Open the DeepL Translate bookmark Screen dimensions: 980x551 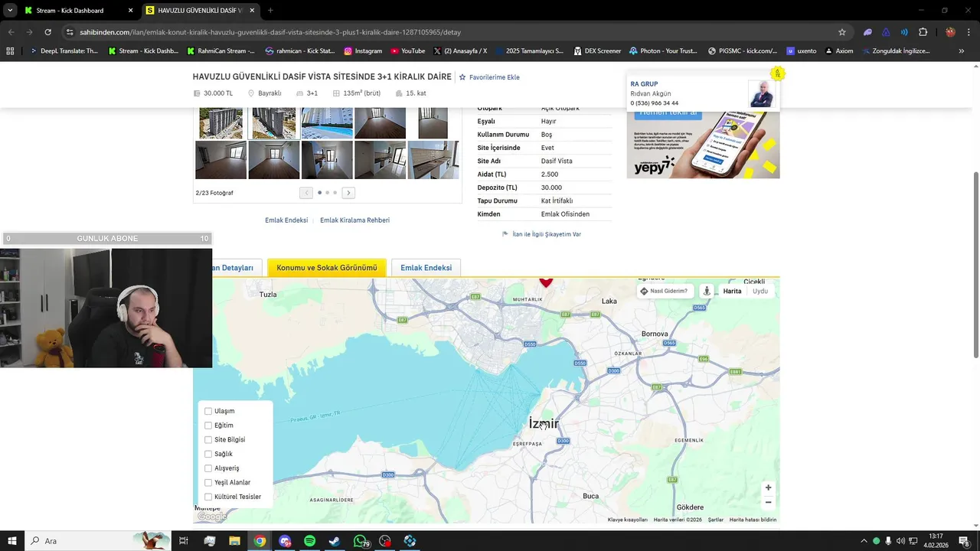(64, 51)
